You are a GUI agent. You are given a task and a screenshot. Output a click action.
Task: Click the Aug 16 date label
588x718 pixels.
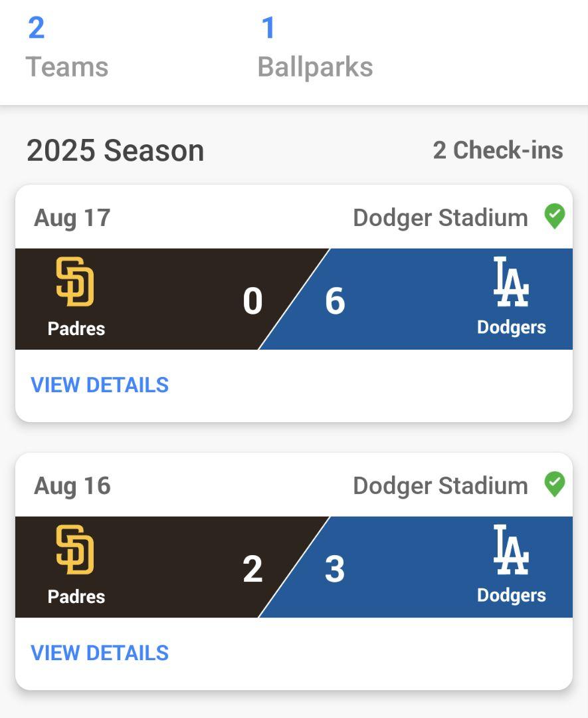72,485
